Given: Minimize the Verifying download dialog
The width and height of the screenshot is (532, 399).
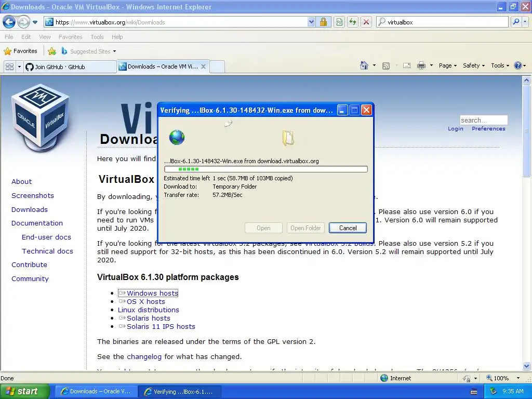Looking at the screenshot, I should (x=342, y=110).
